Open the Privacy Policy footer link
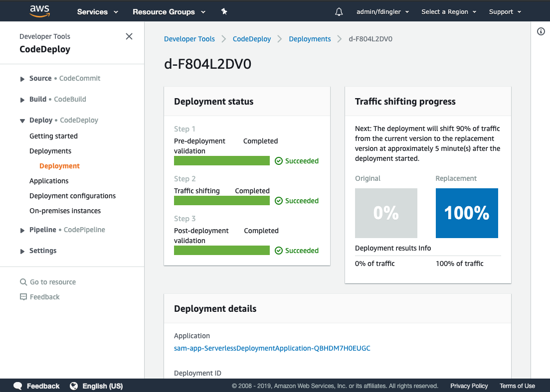 pyautogui.click(x=469, y=386)
